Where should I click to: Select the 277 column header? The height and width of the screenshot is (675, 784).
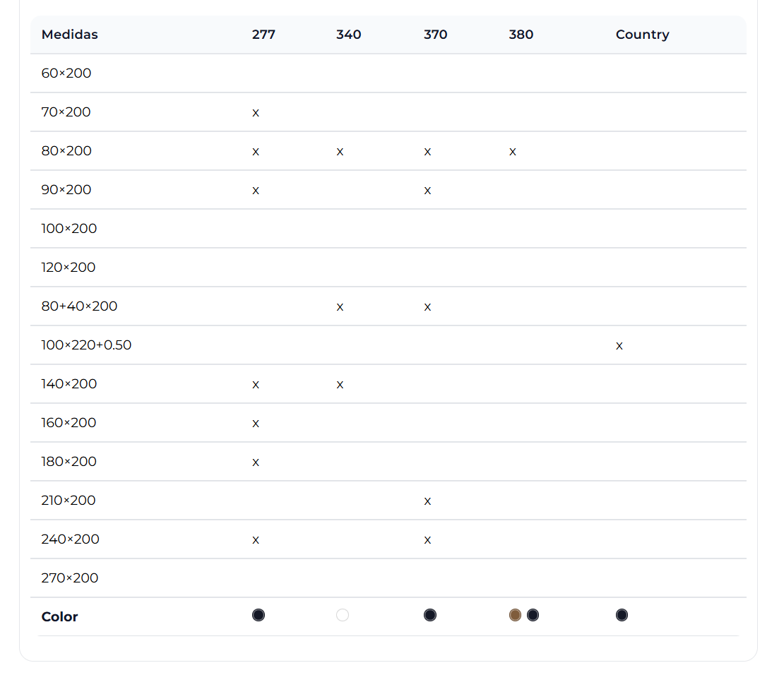pyautogui.click(x=263, y=35)
